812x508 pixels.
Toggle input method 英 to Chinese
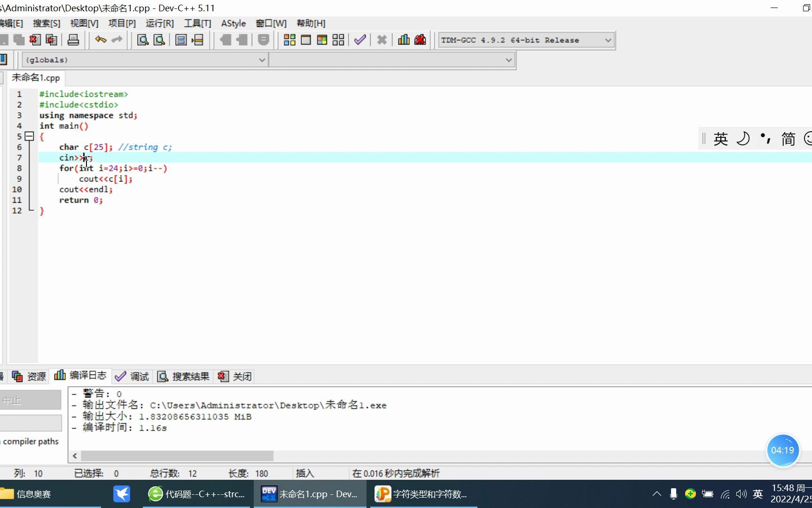click(721, 139)
